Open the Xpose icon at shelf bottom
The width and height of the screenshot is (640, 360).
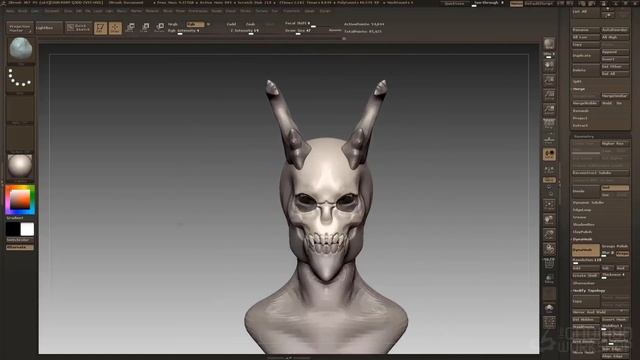point(549,322)
